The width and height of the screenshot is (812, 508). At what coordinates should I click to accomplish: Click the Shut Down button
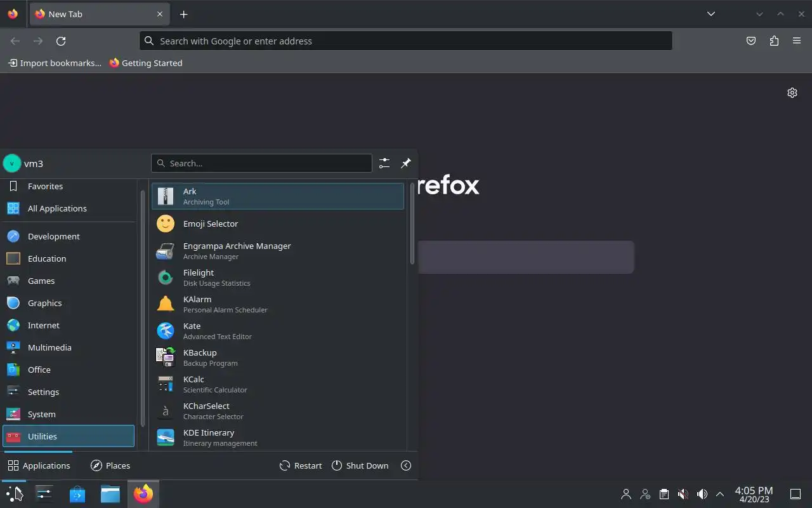[x=360, y=465]
